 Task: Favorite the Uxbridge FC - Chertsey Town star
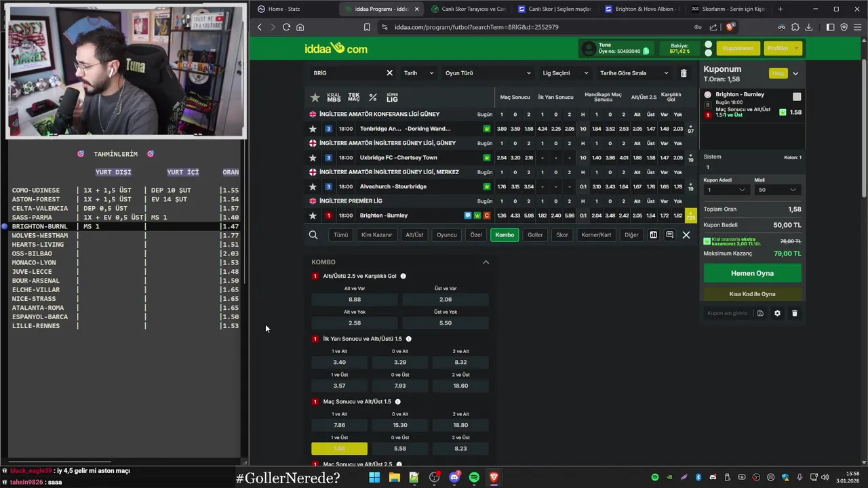tap(313, 158)
